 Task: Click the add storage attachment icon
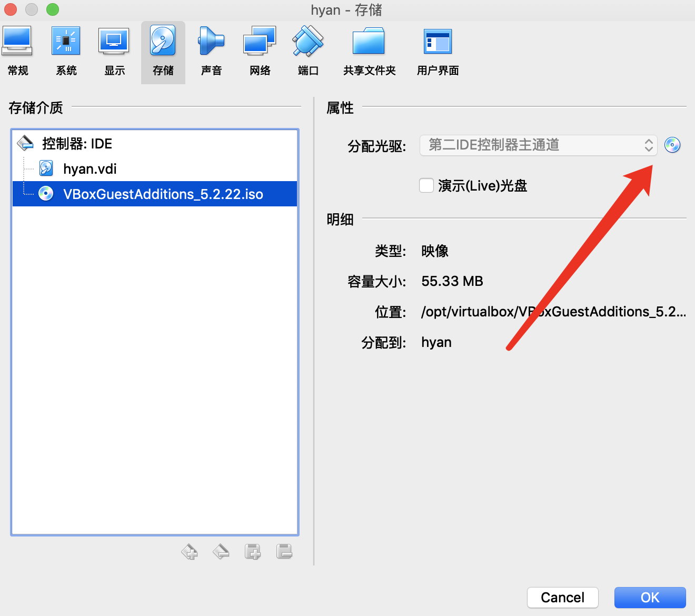pyautogui.click(x=253, y=551)
